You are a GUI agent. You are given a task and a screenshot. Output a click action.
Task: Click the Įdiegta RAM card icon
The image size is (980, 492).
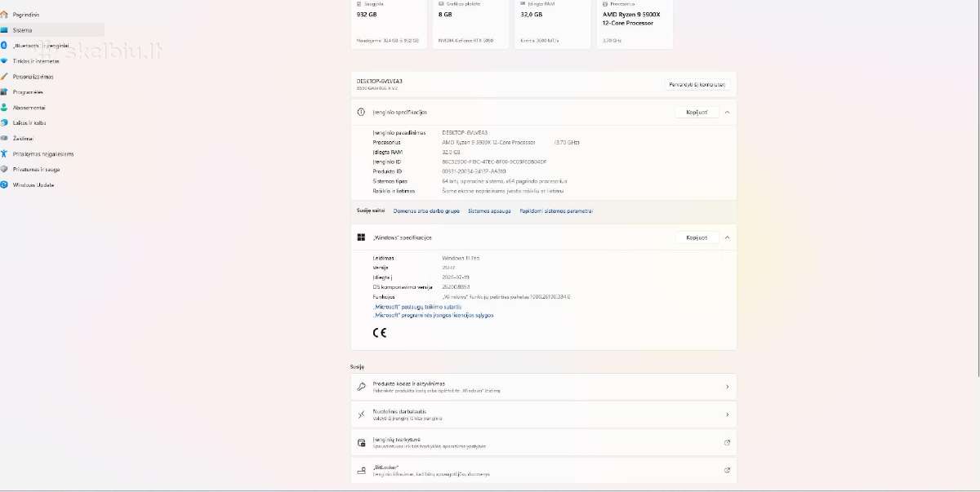(x=523, y=4)
